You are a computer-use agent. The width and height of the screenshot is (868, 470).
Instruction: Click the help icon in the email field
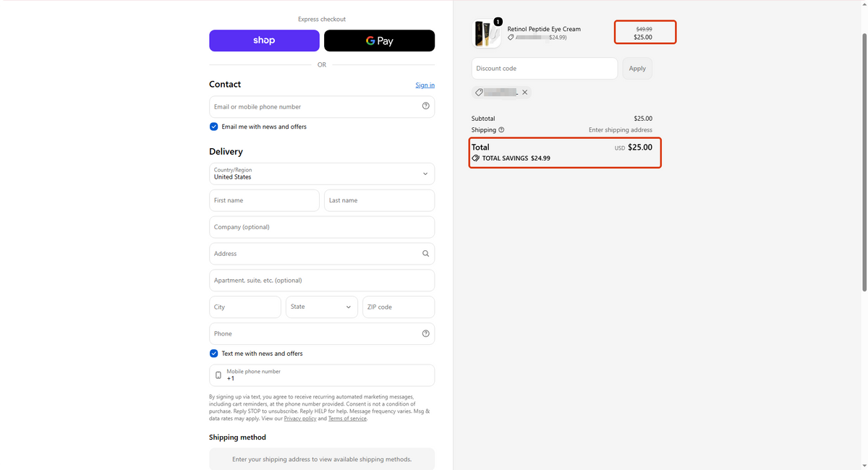click(x=425, y=106)
